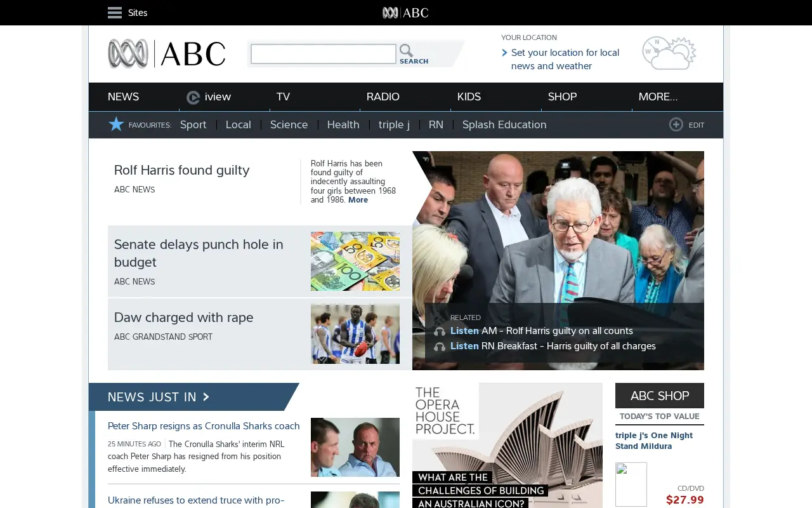Open Peter Sharp resigns headline link
812x508 pixels.
(204, 426)
